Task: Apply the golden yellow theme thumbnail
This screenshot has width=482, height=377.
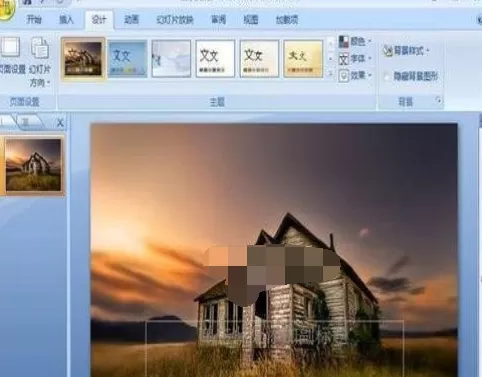Action: coord(303,59)
